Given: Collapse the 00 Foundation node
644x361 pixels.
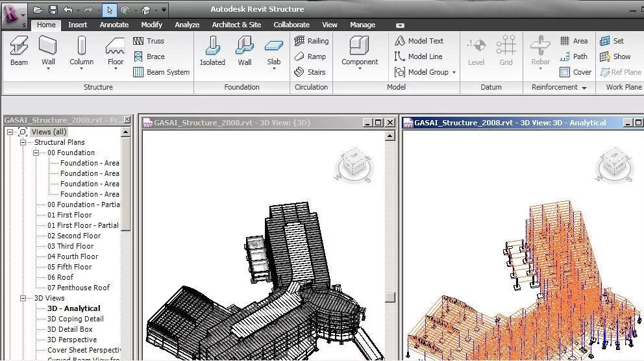Looking at the screenshot, I should click(x=36, y=153).
